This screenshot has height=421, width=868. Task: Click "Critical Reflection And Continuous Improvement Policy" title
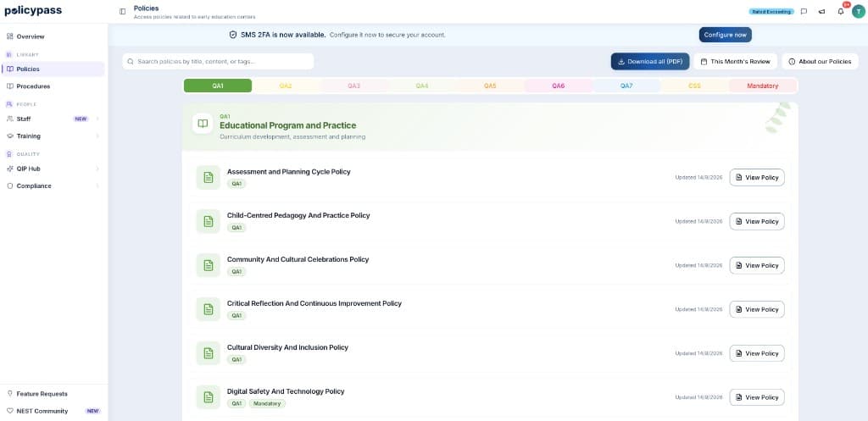[x=314, y=303]
